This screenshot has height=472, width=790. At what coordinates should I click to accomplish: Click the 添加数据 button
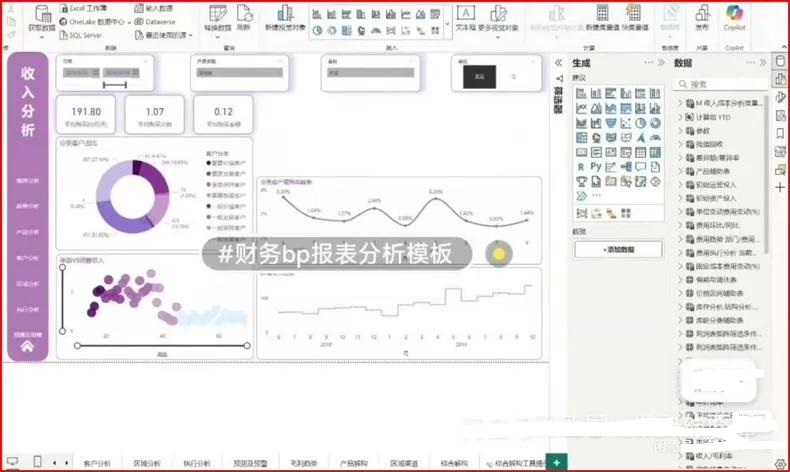pyautogui.click(x=617, y=248)
